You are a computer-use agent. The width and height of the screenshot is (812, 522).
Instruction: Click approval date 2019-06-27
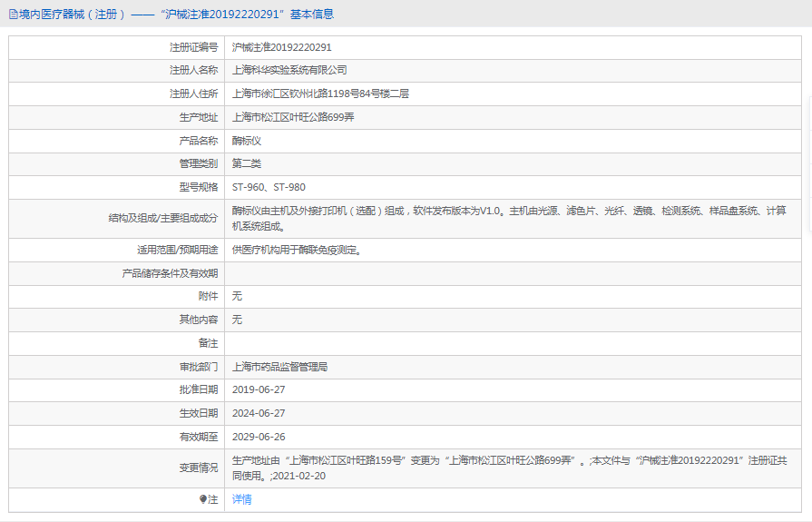point(259,389)
